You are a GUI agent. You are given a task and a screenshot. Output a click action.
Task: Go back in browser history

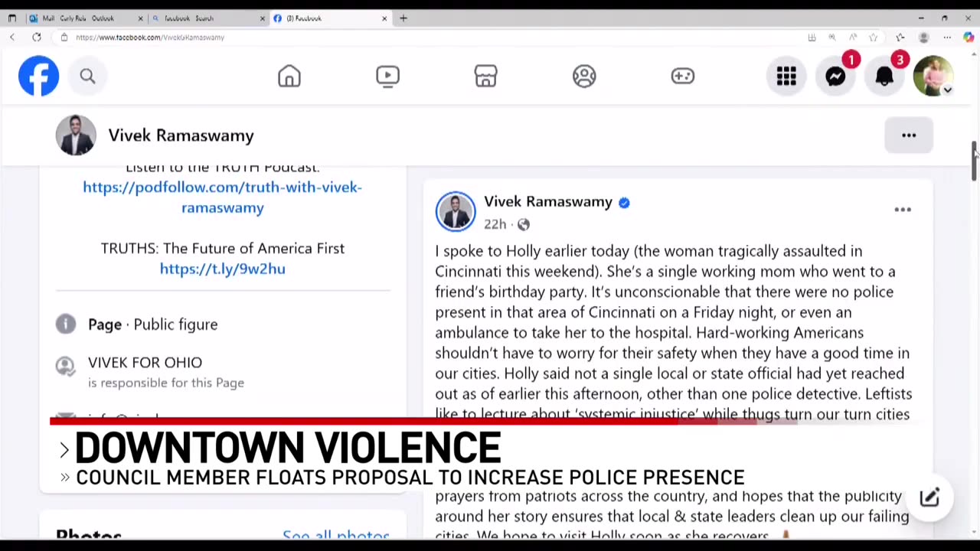tap(12, 37)
